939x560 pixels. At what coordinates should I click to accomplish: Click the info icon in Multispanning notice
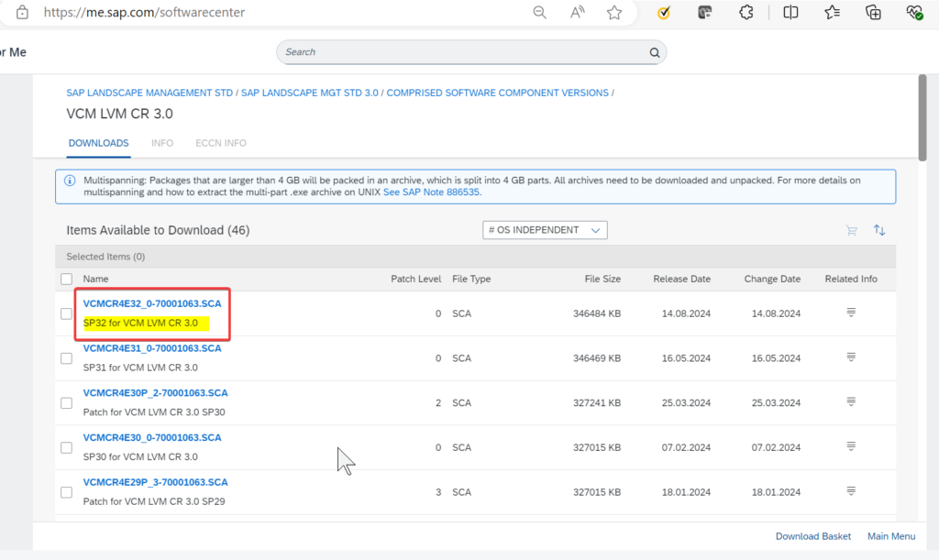tap(70, 181)
